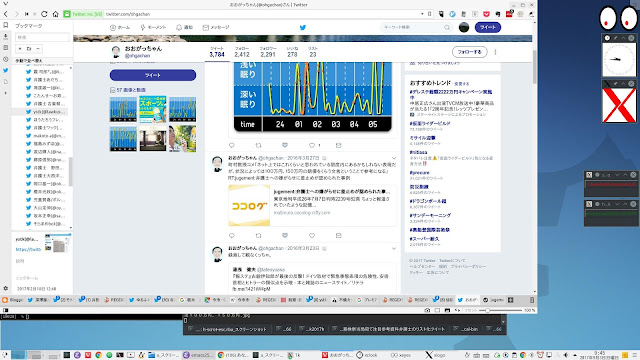Open the Vivaldi main menu icon
This screenshot has height=360, width=640.
point(5,4)
